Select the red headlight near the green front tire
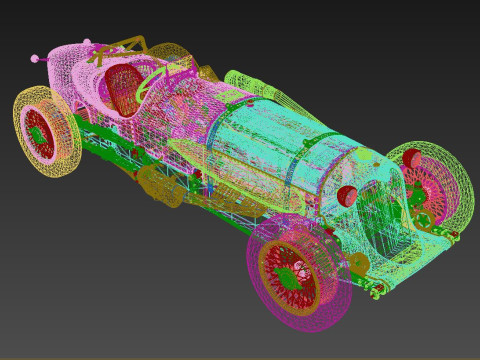Image resolution: width=480 pixels, height=360 pixels. 411,158
